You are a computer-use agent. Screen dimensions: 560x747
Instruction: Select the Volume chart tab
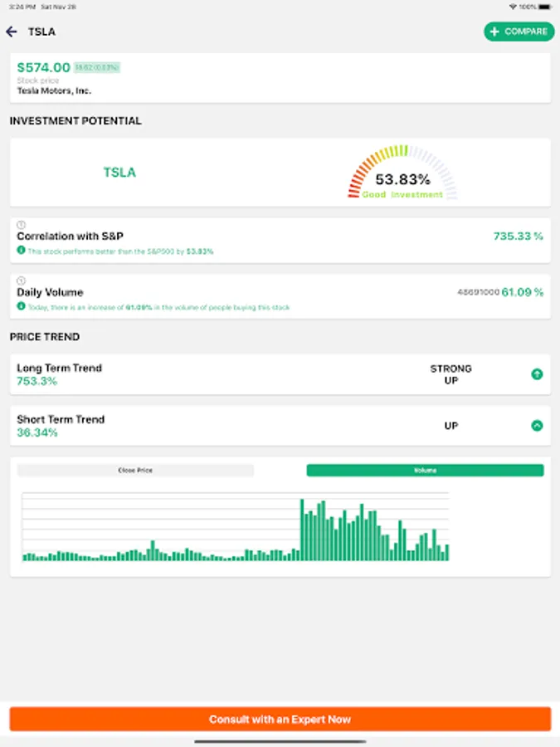pos(425,471)
